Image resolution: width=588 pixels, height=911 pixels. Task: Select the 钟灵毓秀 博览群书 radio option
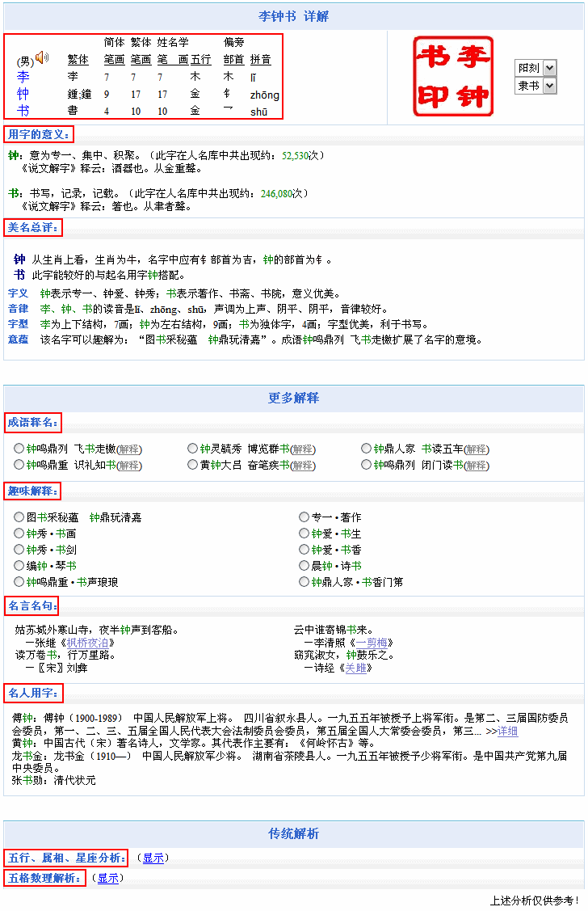pyautogui.click(x=192, y=449)
